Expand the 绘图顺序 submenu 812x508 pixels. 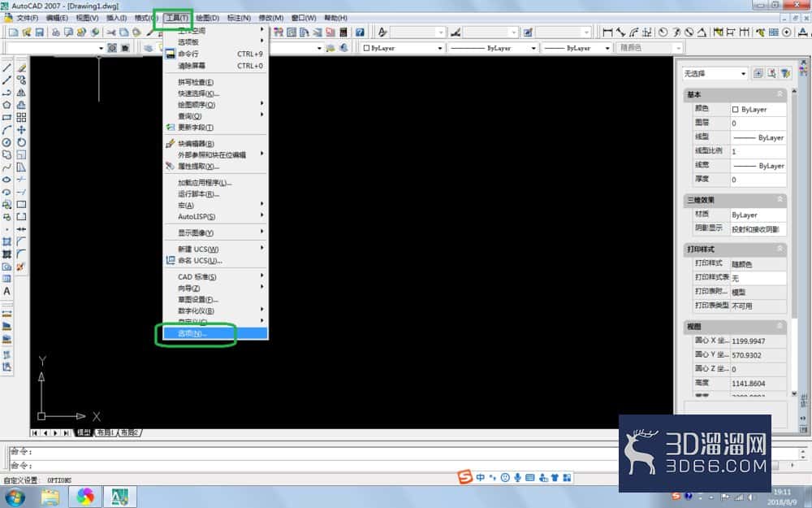coord(215,105)
